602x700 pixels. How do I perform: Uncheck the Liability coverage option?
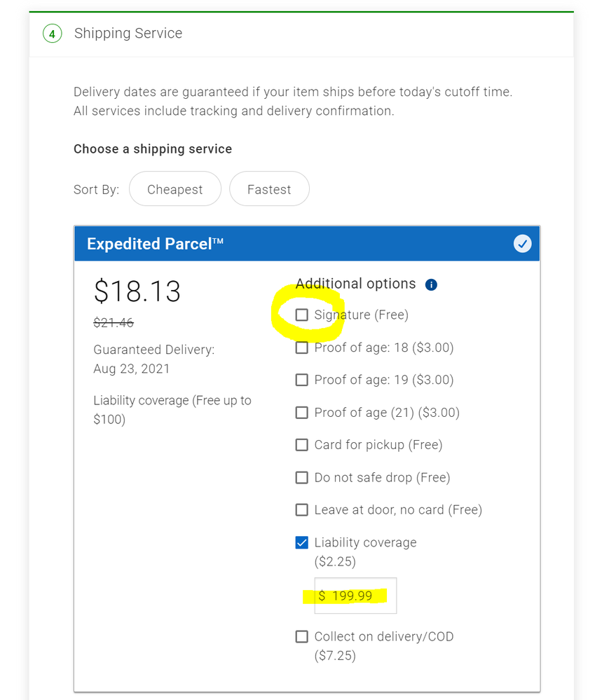tap(301, 542)
